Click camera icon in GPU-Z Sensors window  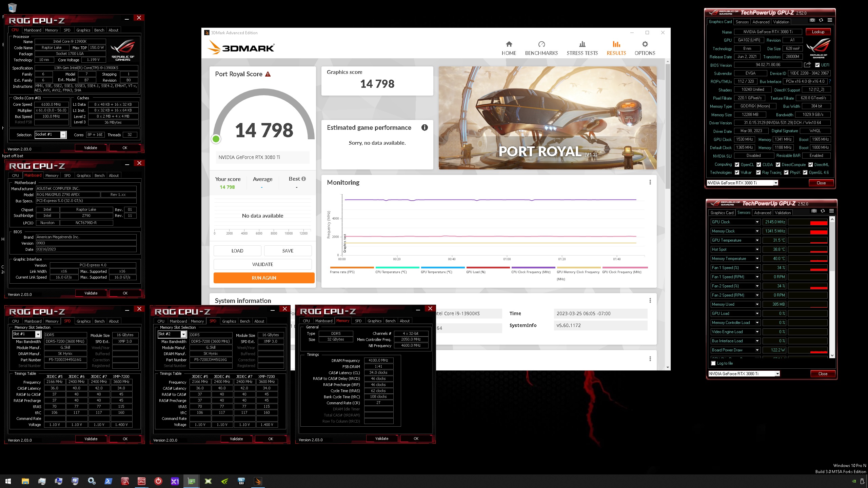click(x=814, y=211)
